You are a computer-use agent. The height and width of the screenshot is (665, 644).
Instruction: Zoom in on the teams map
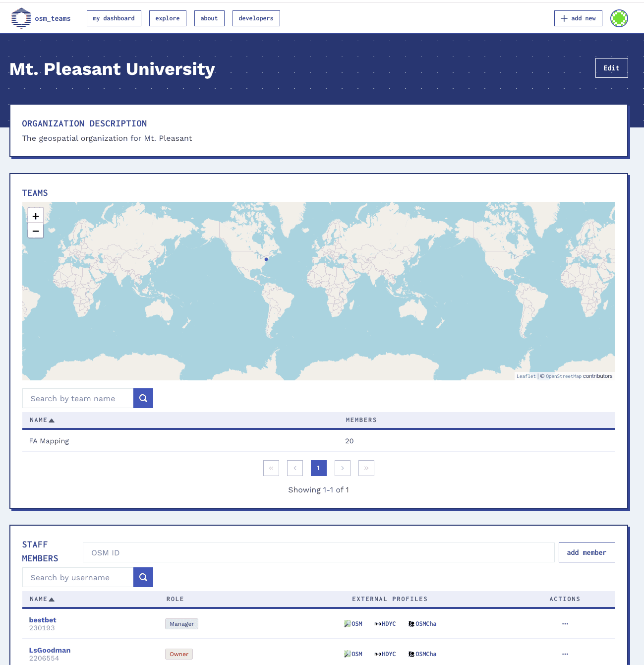(x=35, y=216)
